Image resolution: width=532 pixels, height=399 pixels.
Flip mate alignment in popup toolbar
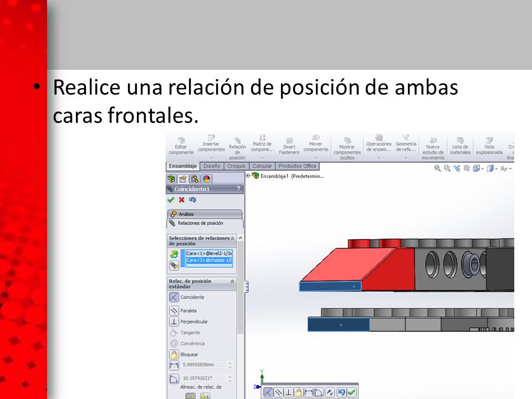(330, 392)
